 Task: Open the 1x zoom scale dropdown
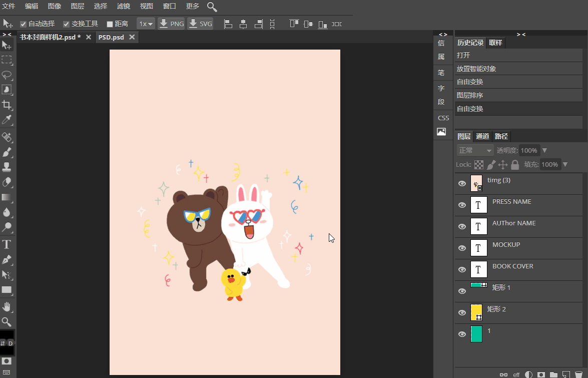146,24
